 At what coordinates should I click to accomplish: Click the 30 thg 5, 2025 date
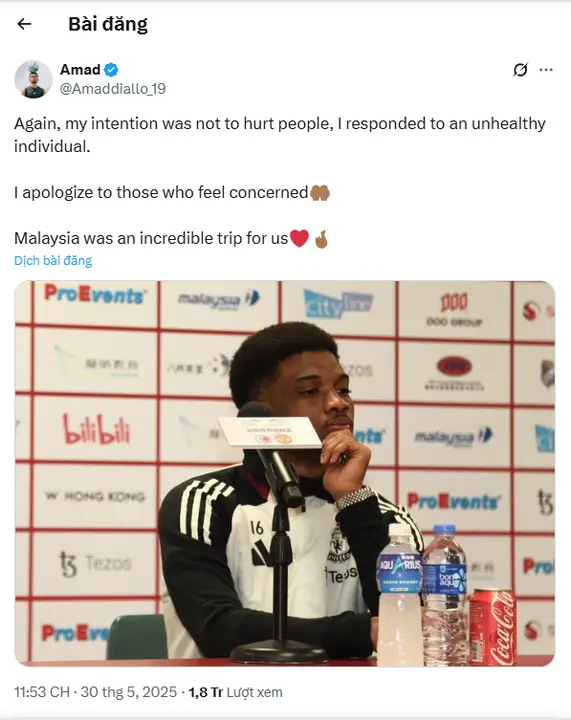tap(129, 692)
